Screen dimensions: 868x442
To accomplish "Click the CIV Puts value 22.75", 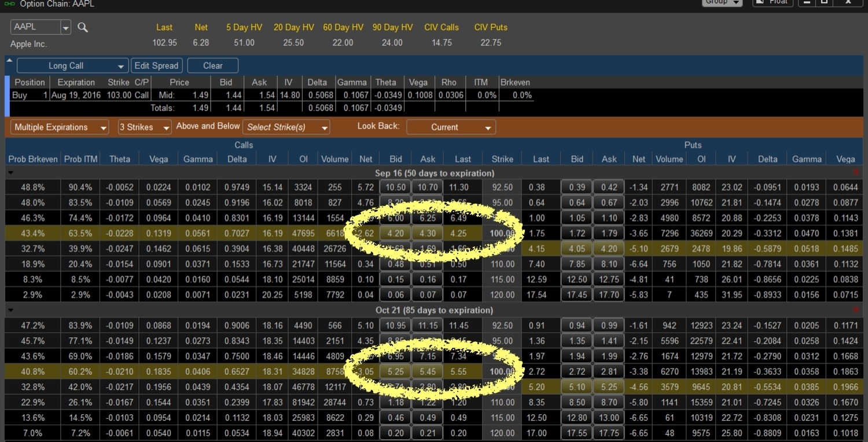I will click(491, 43).
